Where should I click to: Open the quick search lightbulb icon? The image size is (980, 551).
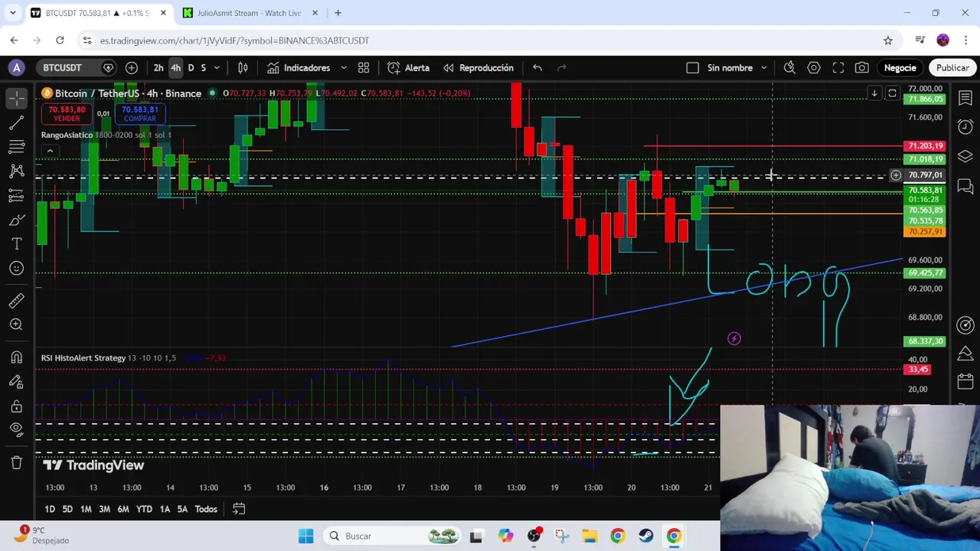[789, 68]
